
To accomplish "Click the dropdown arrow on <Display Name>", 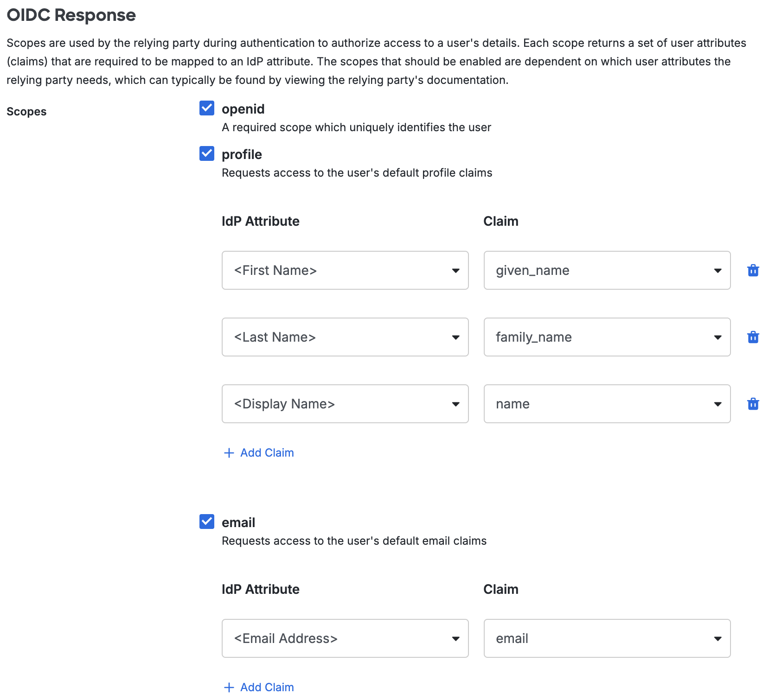I will [x=456, y=404].
